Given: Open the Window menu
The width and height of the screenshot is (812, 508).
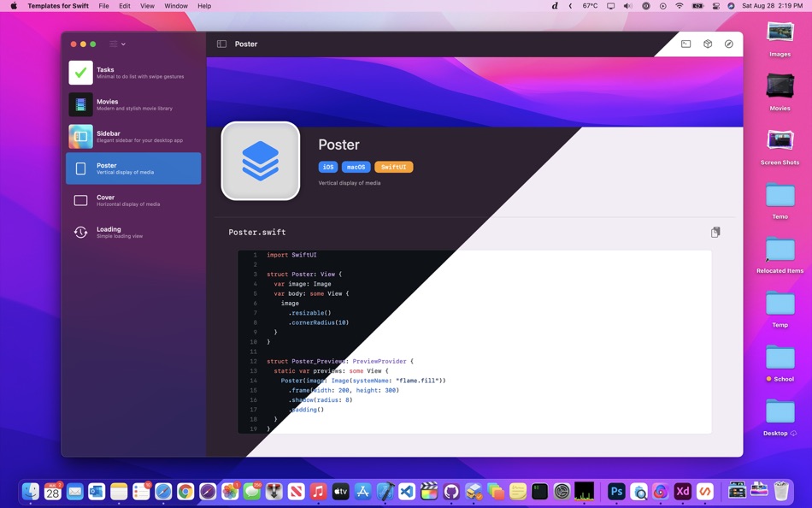Looking at the screenshot, I should (176, 6).
